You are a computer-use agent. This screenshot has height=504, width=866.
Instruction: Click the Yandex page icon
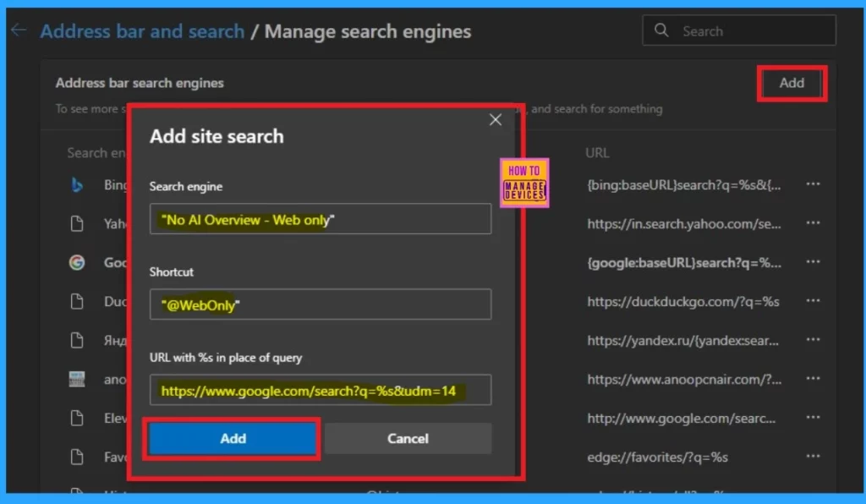[x=77, y=340]
